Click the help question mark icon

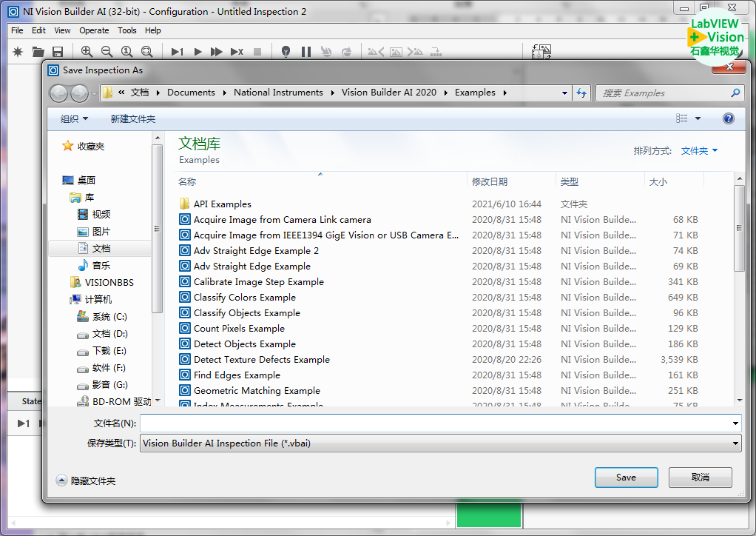coord(728,118)
